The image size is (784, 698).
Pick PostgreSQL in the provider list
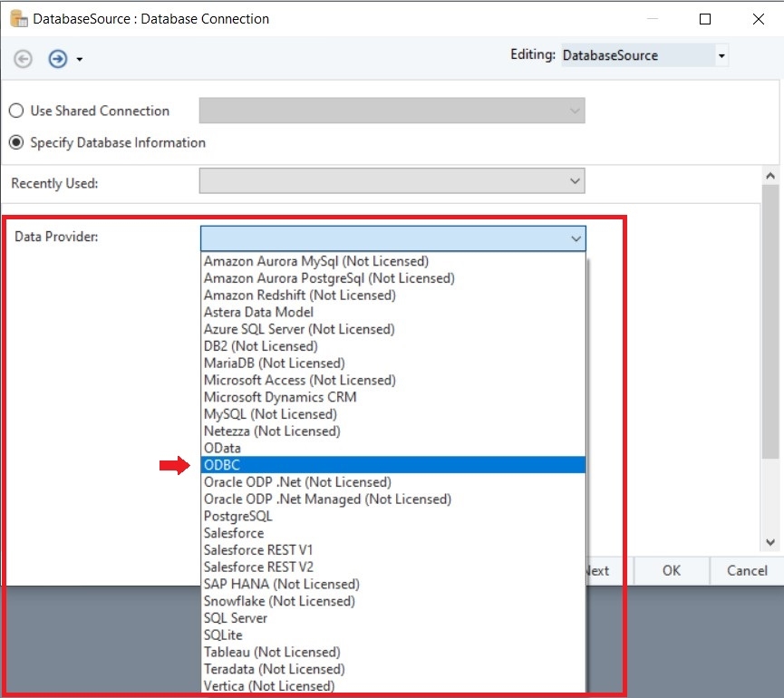[x=237, y=516]
